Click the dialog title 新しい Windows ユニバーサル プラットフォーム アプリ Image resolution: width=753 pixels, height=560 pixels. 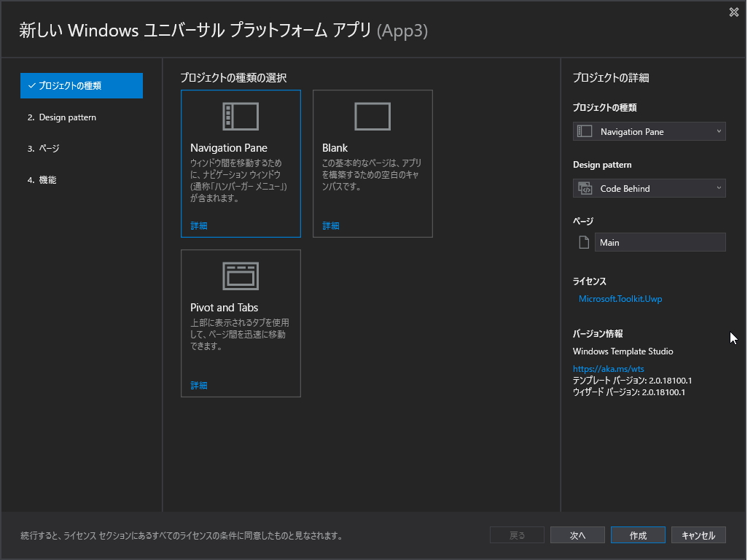pos(195,30)
